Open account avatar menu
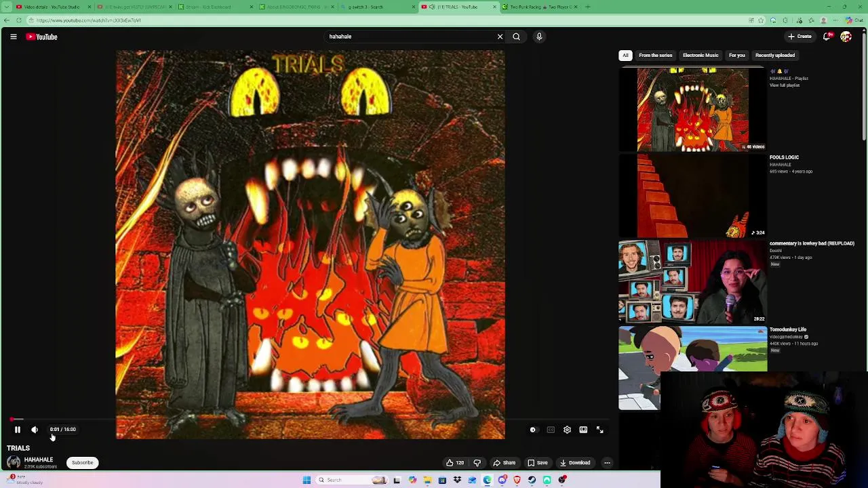Screen dimensions: 868x488 [846, 37]
